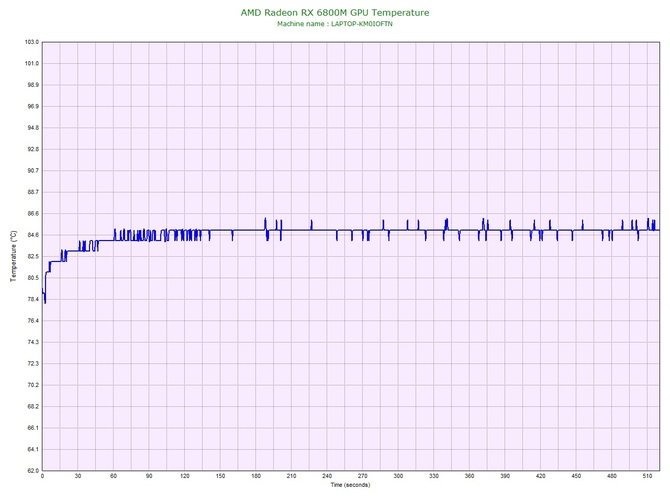
Task: Click the 210 tick on the time axis
Action: click(291, 476)
